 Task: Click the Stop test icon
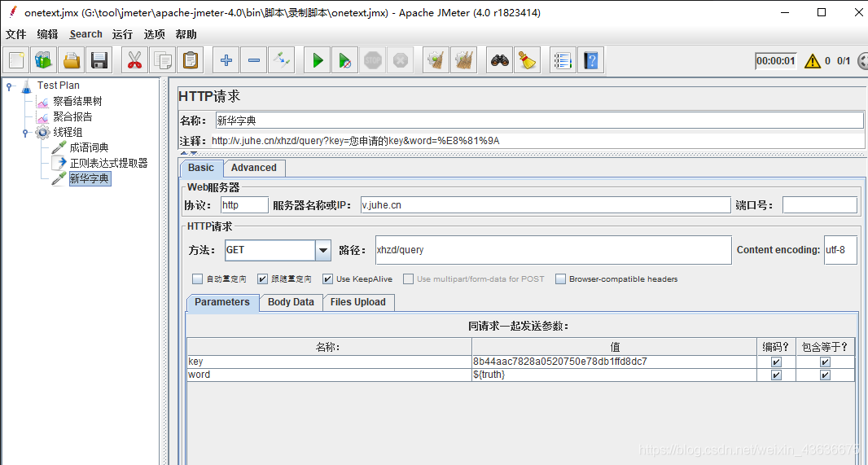click(x=373, y=59)
